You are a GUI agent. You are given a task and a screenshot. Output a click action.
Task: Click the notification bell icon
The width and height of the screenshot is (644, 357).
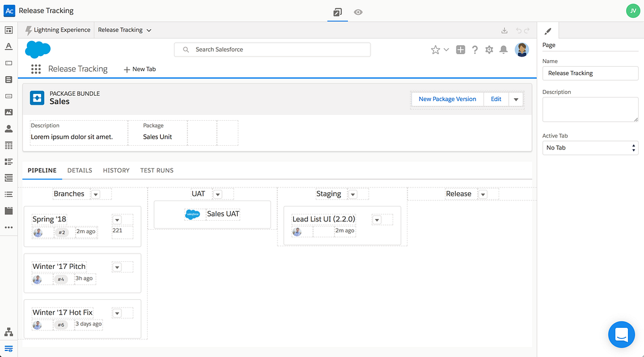point(503,49)
